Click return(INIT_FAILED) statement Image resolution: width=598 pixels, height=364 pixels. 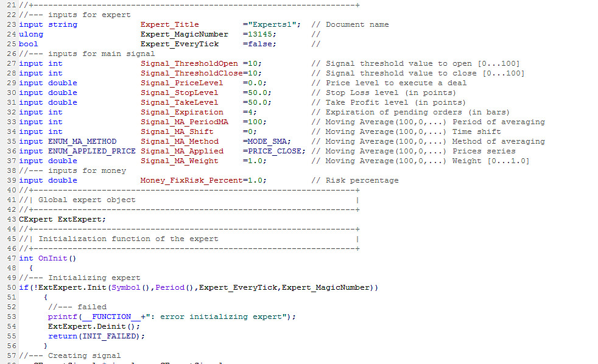pyautogui.click(x=96, y=336)
